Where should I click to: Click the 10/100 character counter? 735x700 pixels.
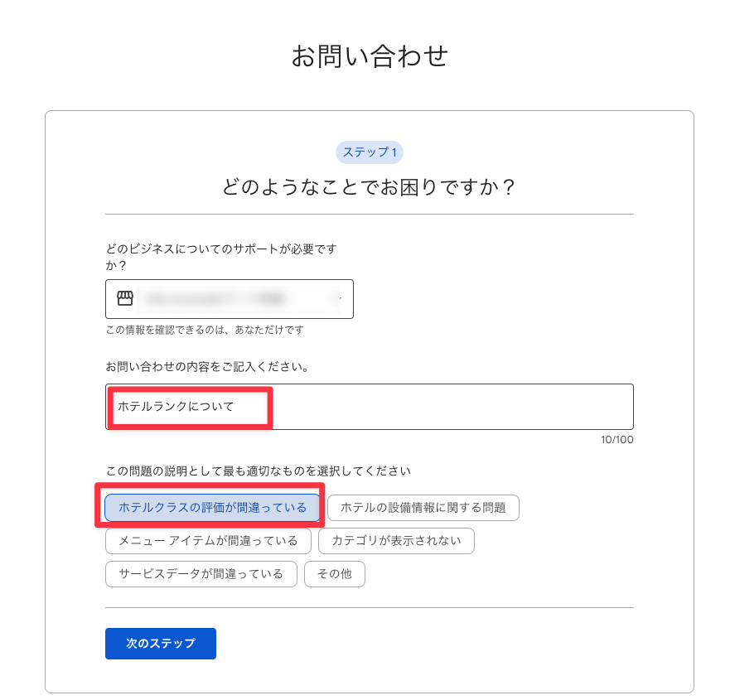[617, 440]
